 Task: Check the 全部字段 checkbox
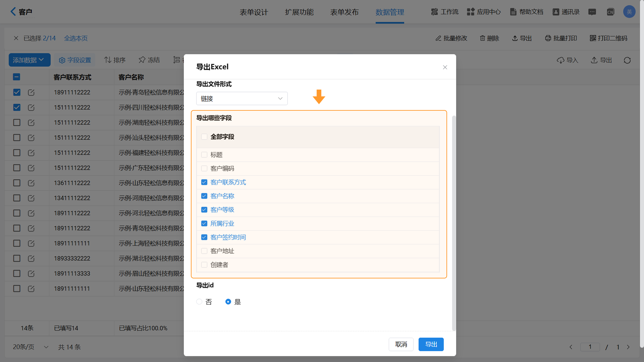(204, 137)
